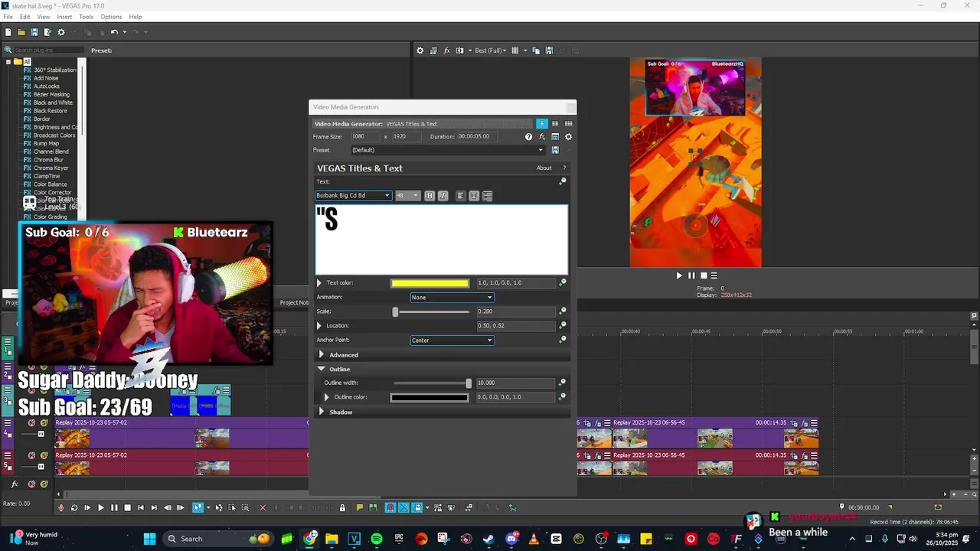Toggle the normal edit tool button
The image size is (980, 551).
pyautogui.click(x=198, y=507)
